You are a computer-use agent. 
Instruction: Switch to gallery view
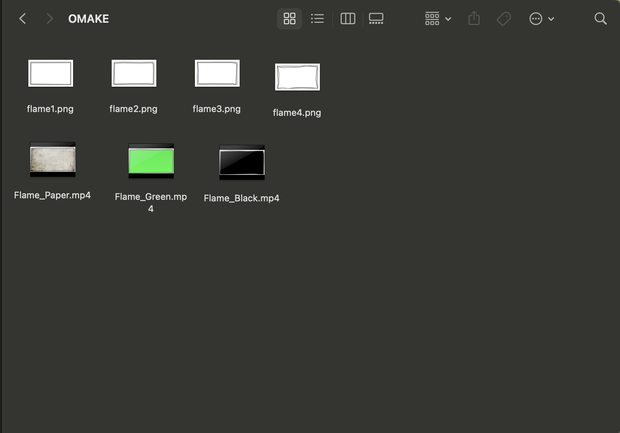(376, 19)
